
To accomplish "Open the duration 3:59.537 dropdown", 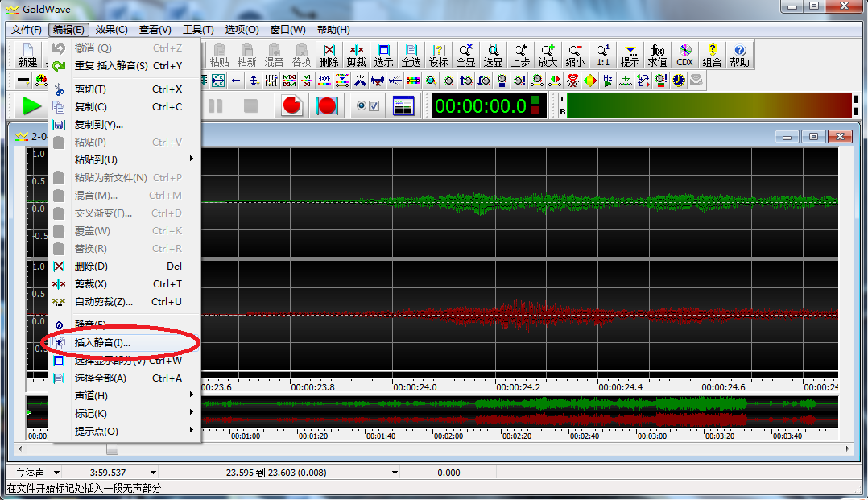I will [153, 473].
